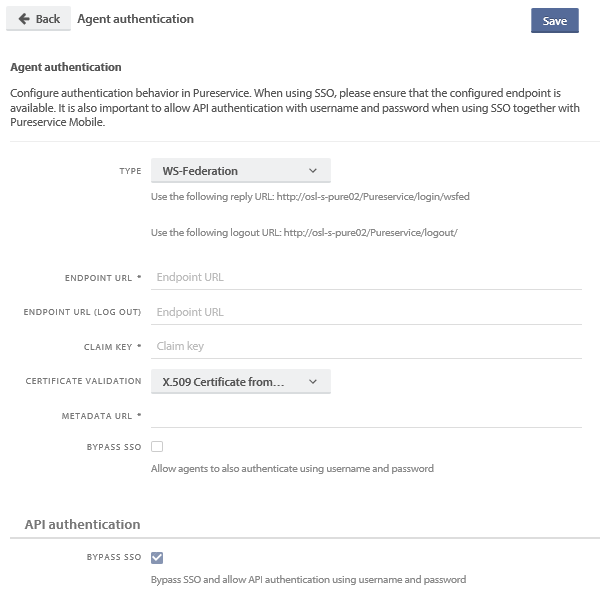Click the API authentication section heading

click(x=82, y=524)
